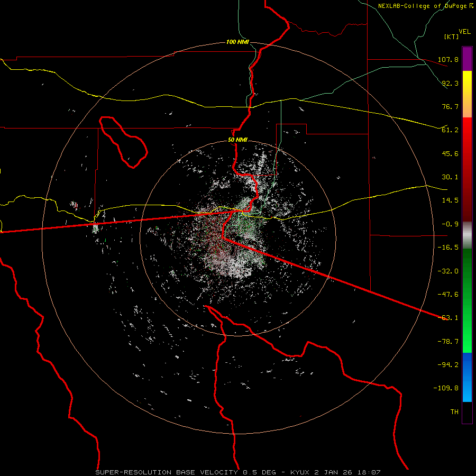Click the red segment of the velocity color bar
This screenshot has width=476, height=476.
467,169
